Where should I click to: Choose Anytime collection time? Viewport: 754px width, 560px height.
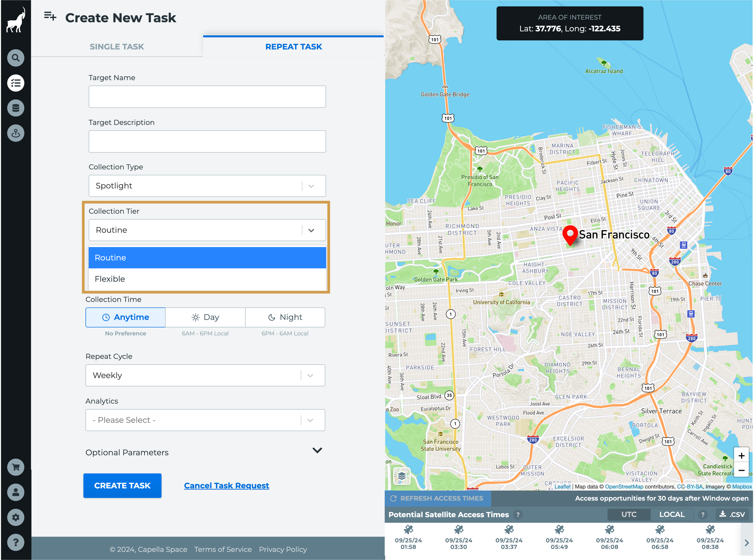[125, 317]
